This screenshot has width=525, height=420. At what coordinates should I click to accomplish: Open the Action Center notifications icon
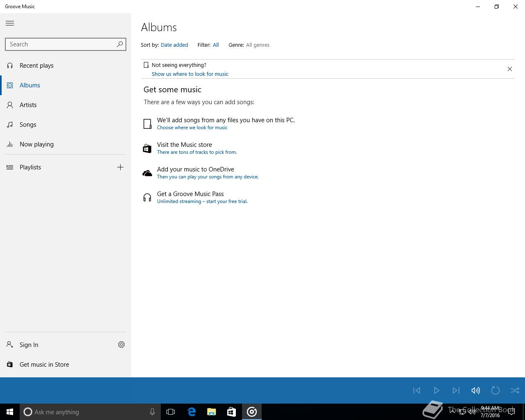511,412
